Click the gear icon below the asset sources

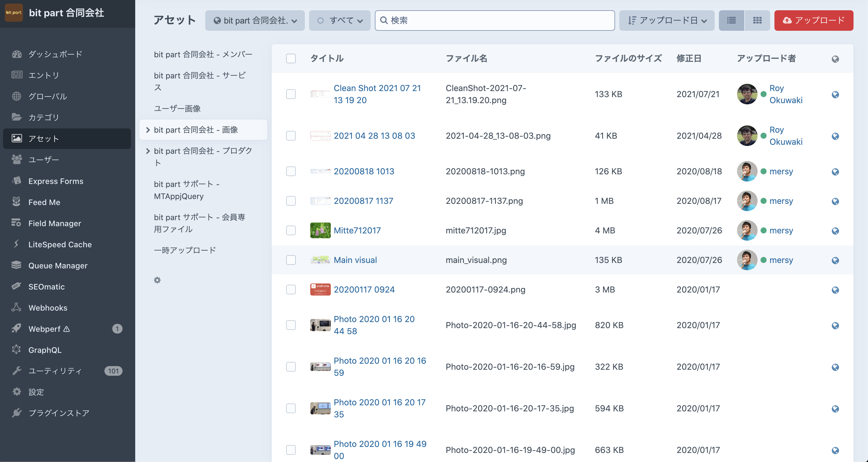click(157, 280)
